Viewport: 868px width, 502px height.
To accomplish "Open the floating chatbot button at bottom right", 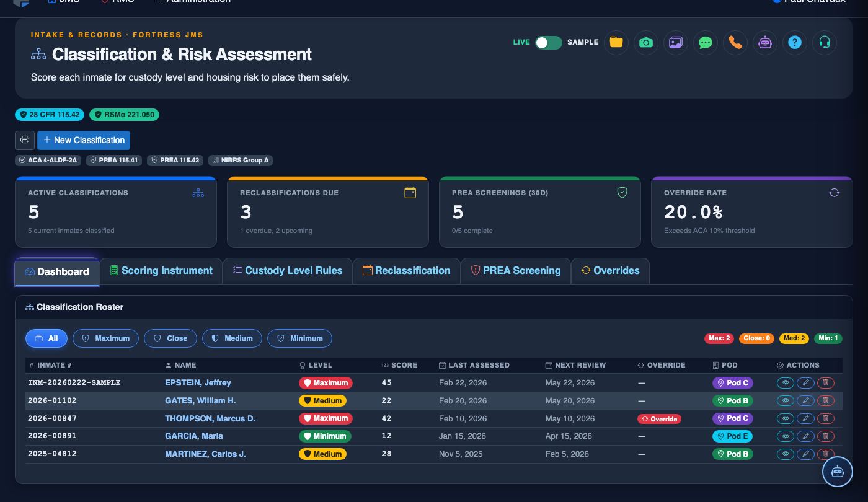I will (x=838, y=472).
